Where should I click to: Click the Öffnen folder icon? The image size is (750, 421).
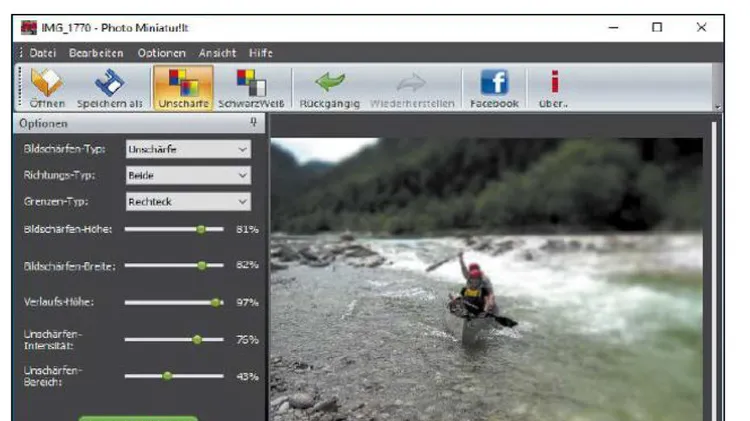[x=46, y=82]
